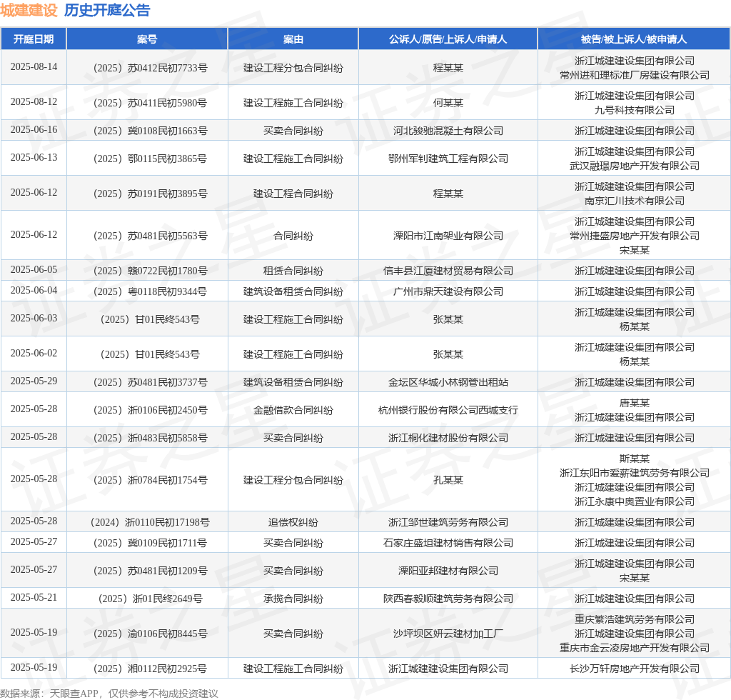
Task: Click the date 2025-08-12
Action: point(34,101)
